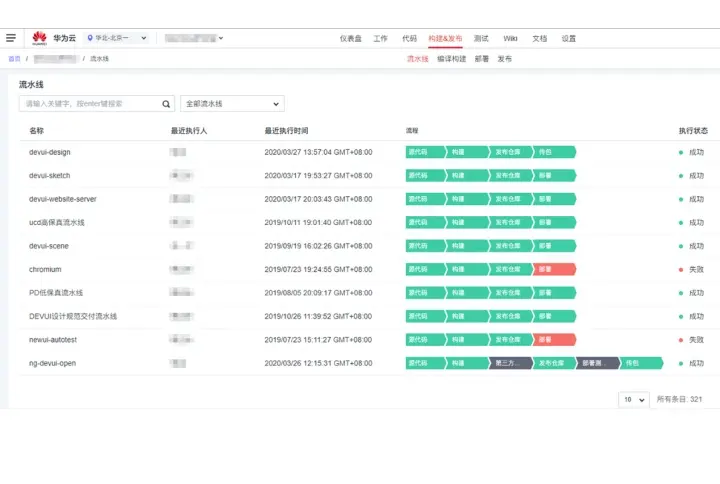Switch to the 发布 sub-tab
The image size is (720, 484).
(x=505, y=59)
